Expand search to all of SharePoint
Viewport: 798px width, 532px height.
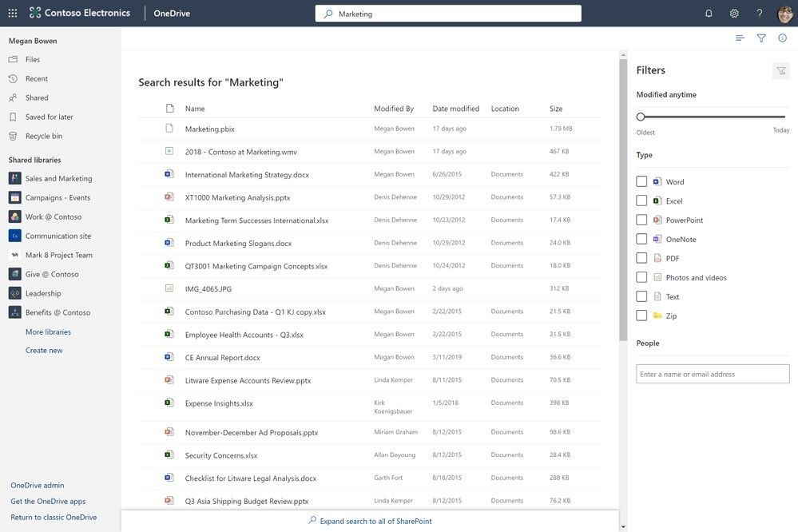tap(370, 521)
